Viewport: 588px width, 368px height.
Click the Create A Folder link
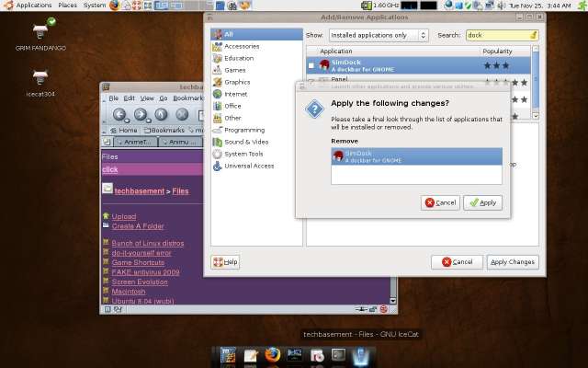pos(138,226)
